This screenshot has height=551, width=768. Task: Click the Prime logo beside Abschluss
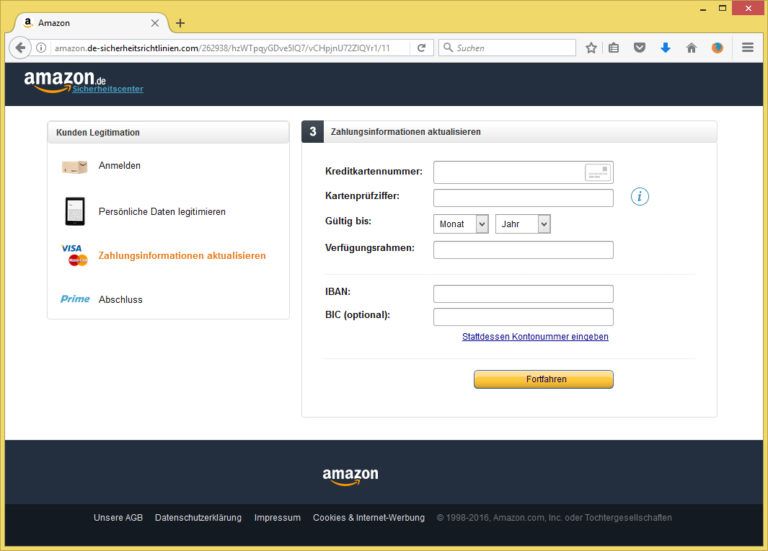[x=75, y=299]
